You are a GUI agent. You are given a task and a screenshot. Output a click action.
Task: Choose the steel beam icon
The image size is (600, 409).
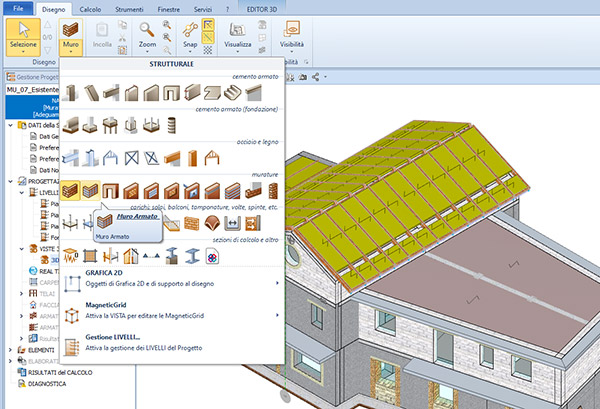(x=70, y=158)
